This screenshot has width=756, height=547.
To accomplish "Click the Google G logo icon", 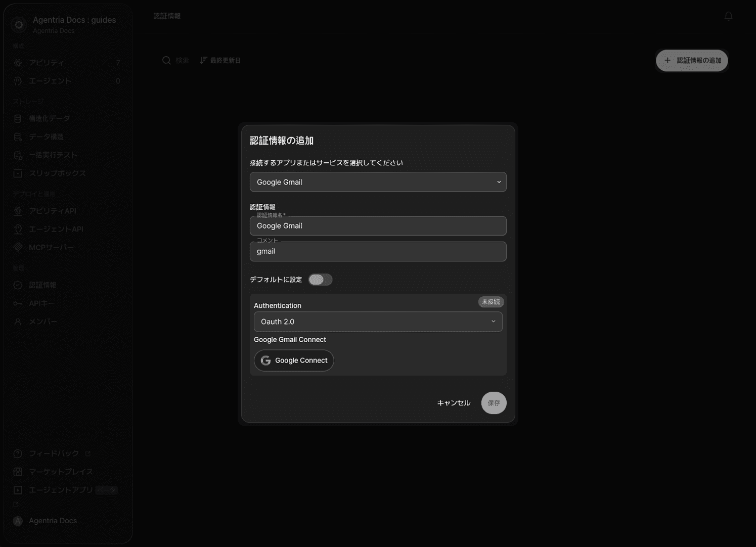I will [x=265, y=360].
